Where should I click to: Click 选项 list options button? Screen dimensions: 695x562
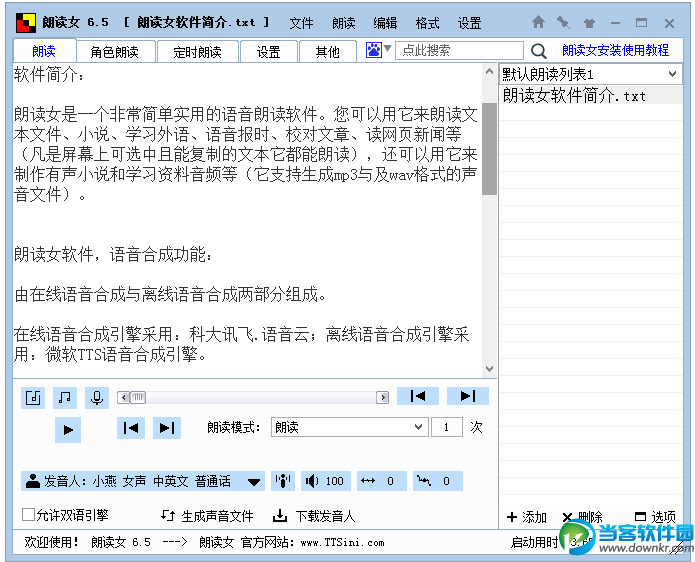click(x=656, y=517)
